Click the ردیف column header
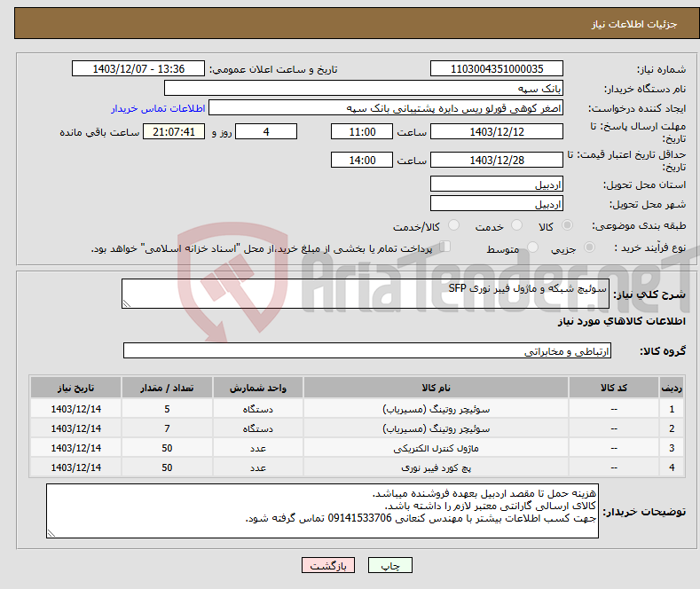The width and height of the screenshot is (700, 589). click(x=672, y=388)
